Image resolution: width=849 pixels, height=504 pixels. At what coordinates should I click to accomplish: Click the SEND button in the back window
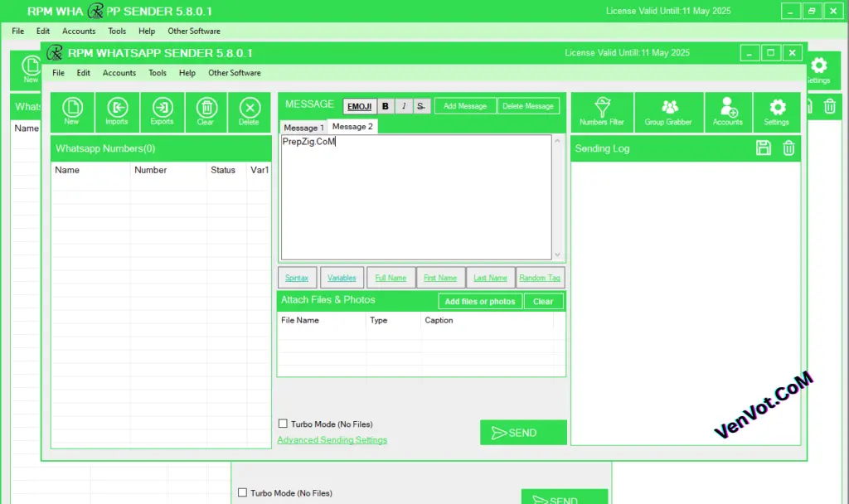pyautogui.click(x=564, y=497)
